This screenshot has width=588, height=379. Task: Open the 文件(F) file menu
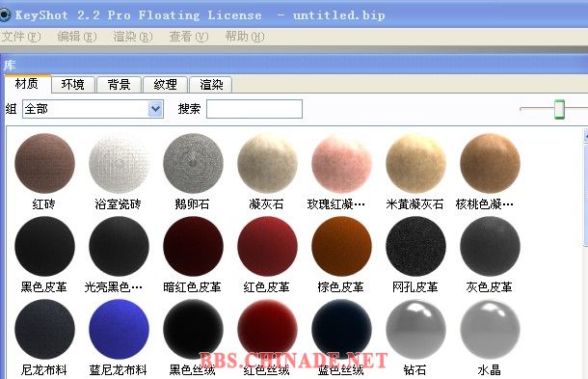click(20, 37)
